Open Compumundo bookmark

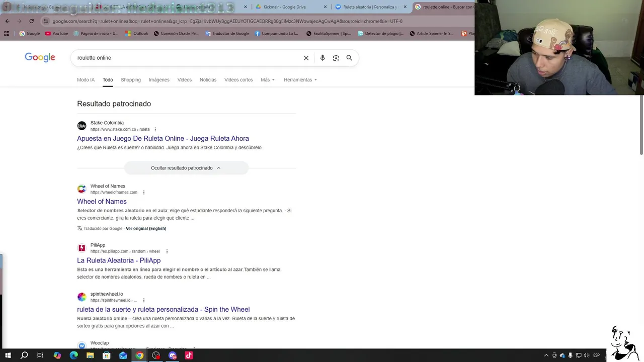277,34
